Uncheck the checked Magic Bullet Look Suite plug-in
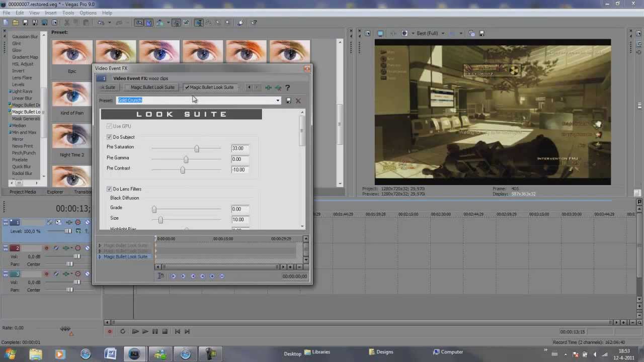Viewport: 644px width, 362px height. (187, 87)
